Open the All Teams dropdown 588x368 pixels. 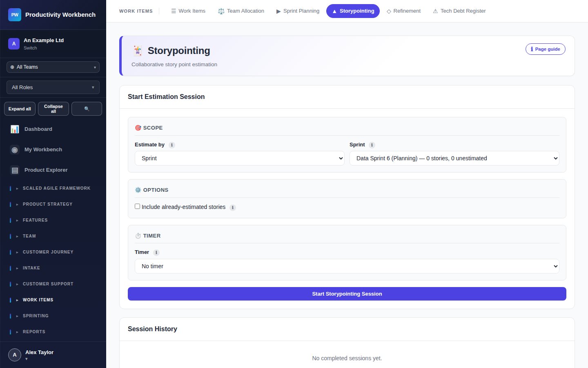(53, 67)
